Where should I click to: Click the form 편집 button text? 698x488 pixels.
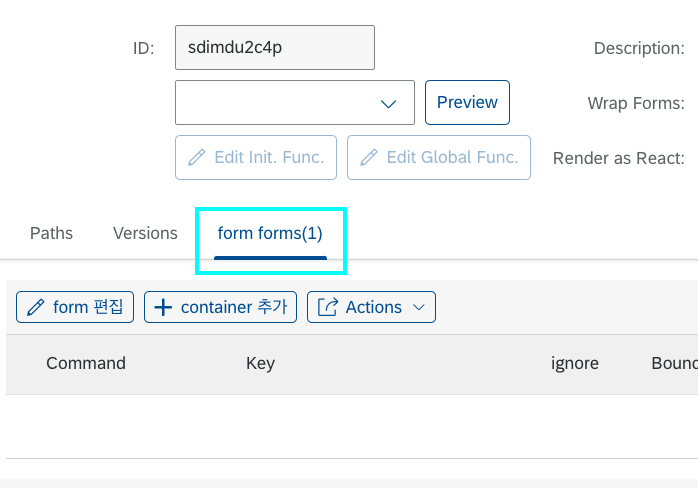(88, 307)
